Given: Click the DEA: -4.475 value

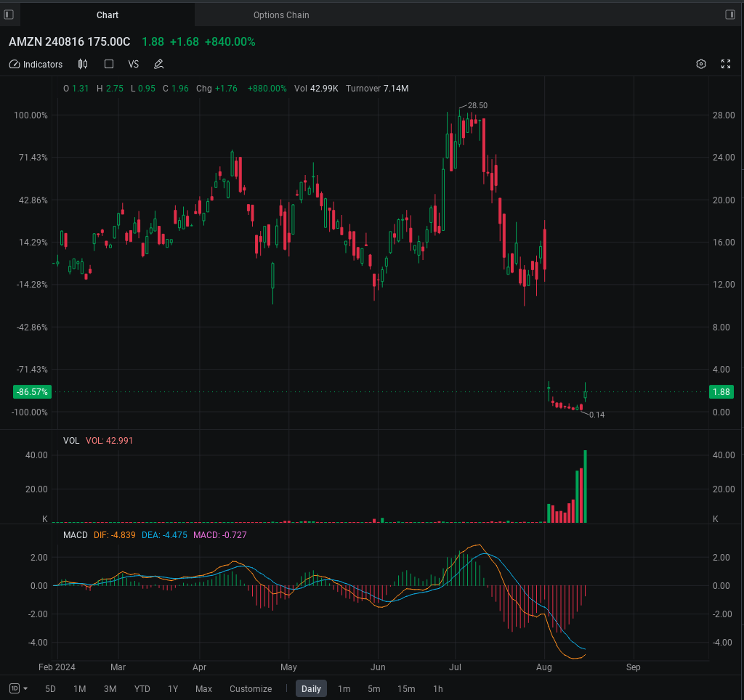Looking at the screenshot, I should coord(164,535).
